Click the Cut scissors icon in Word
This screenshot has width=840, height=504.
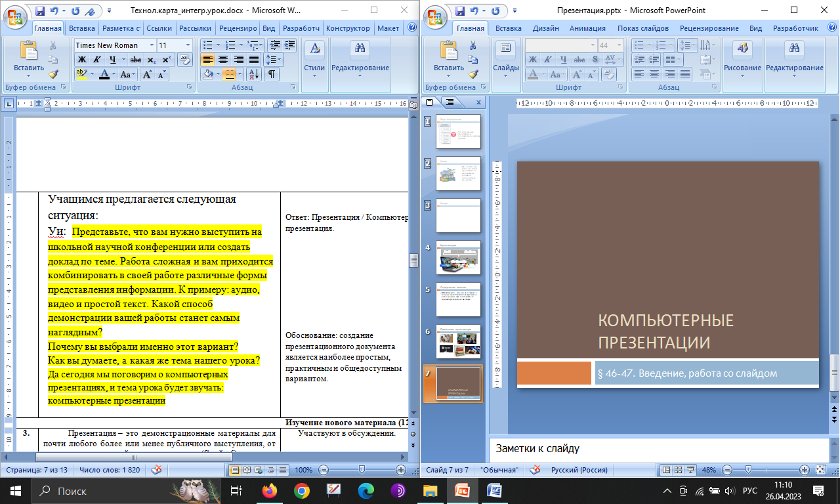click(x=53, y=45)
